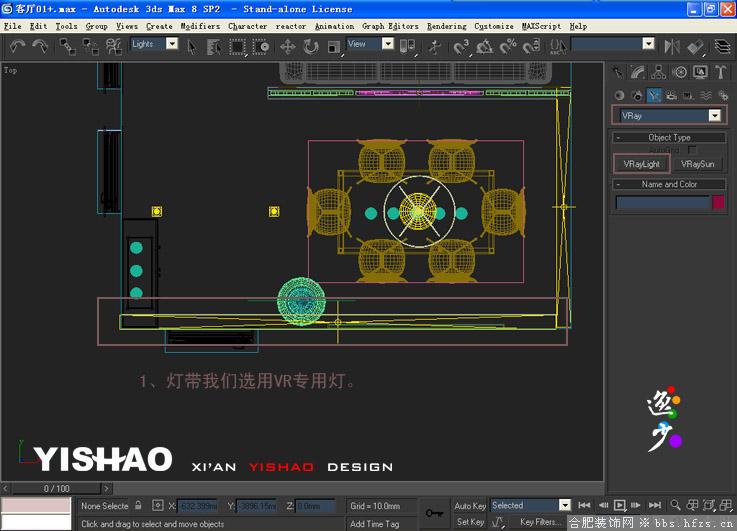Open the File menu
The image size is (737, 531).
coord(13,26)
